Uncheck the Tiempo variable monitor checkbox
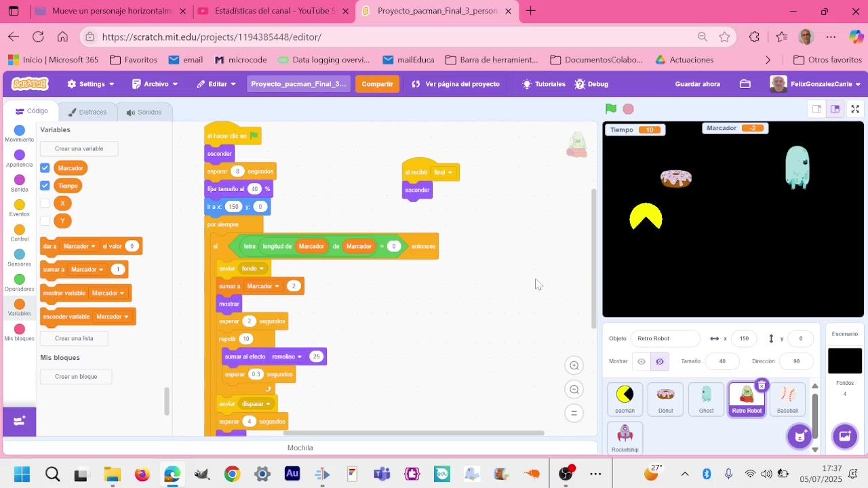This screenshot has width=868, height=488. pos(45,186)
